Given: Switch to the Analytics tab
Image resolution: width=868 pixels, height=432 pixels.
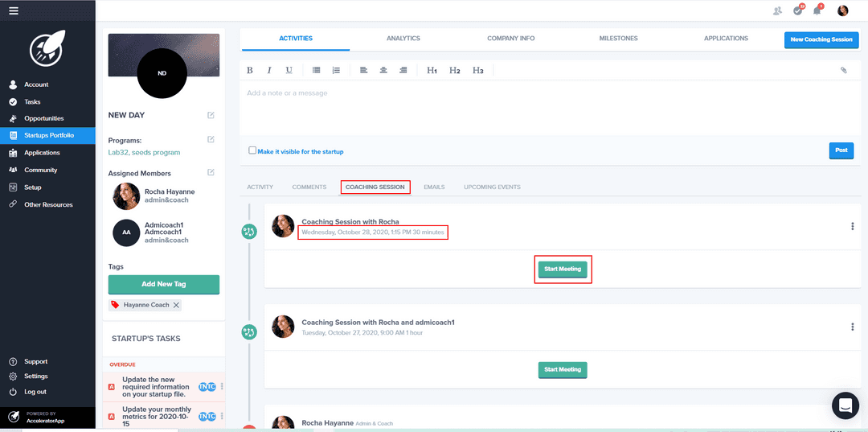Looking at the screenshot, I should [x=403, y=39].
